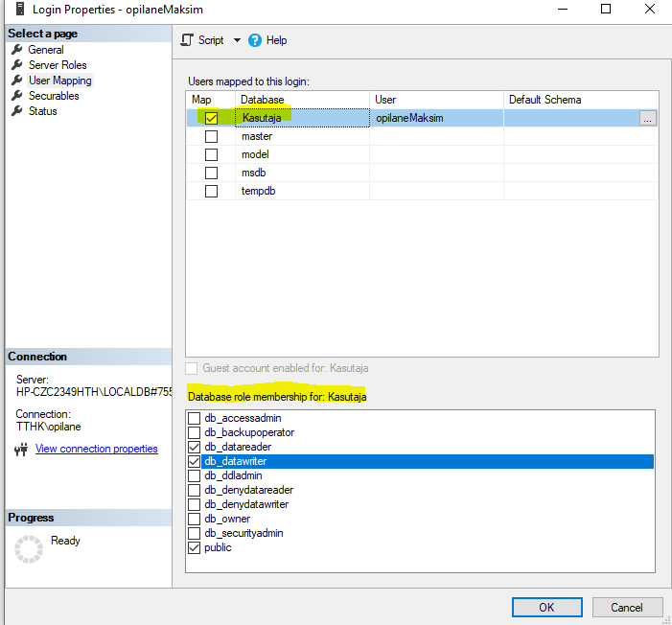Open the Server Roles page
The height and width of the screenshot is (625, 672).
click(58, 65)
